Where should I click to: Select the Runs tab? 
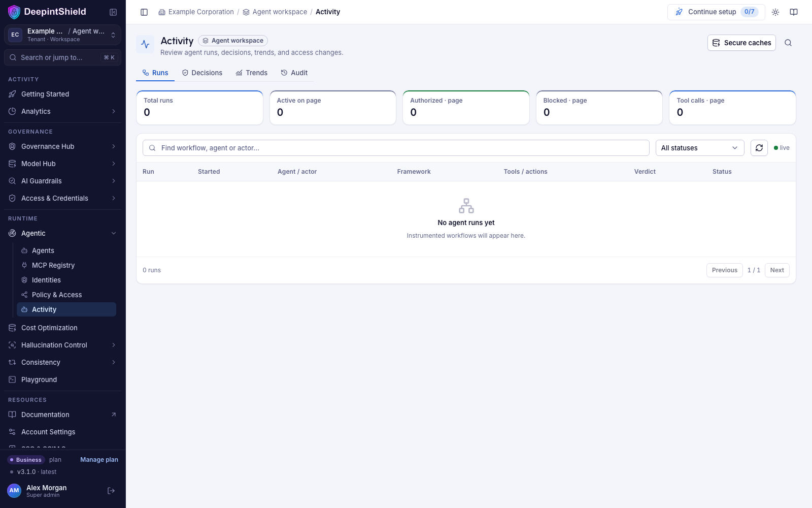click(x=155, y=73)
